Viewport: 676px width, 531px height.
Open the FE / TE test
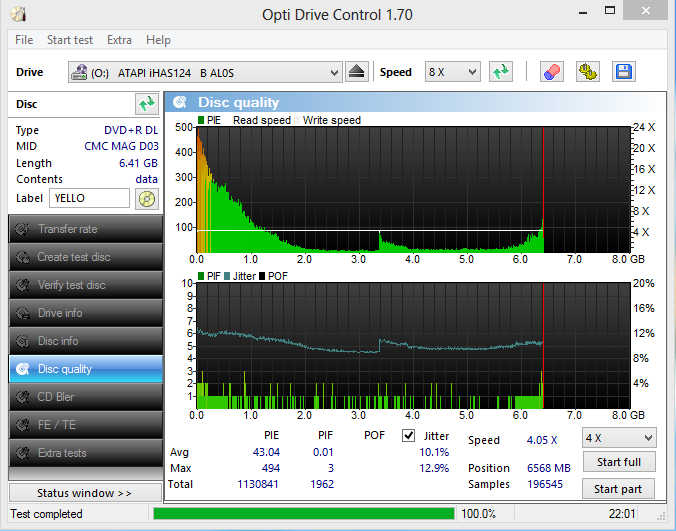point(86,425)
